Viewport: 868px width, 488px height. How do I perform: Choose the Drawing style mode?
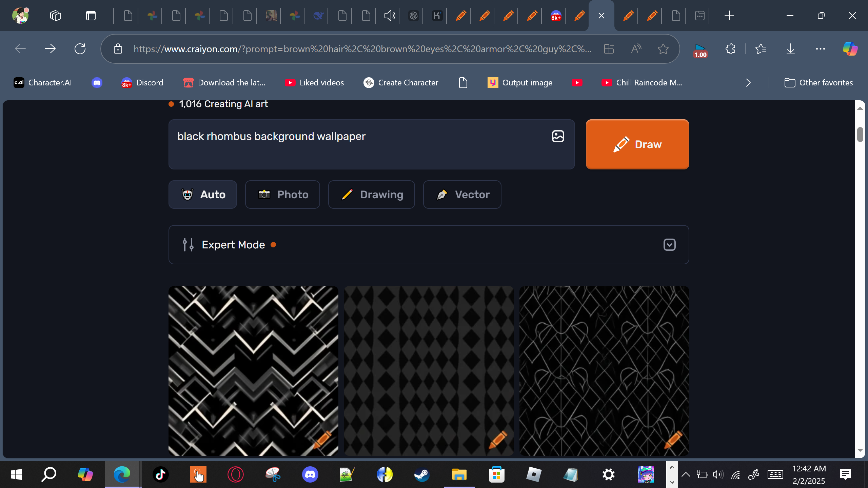(x=371, y=195)
